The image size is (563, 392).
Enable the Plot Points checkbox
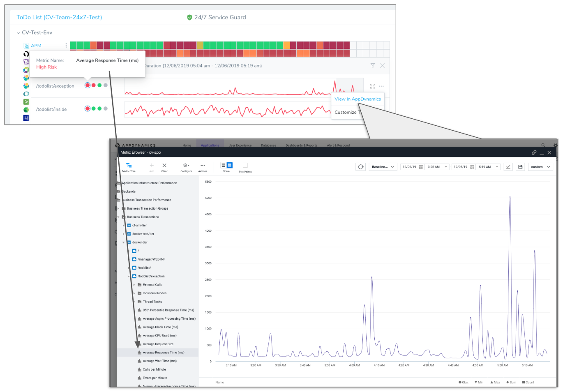(x=245, y=165)
